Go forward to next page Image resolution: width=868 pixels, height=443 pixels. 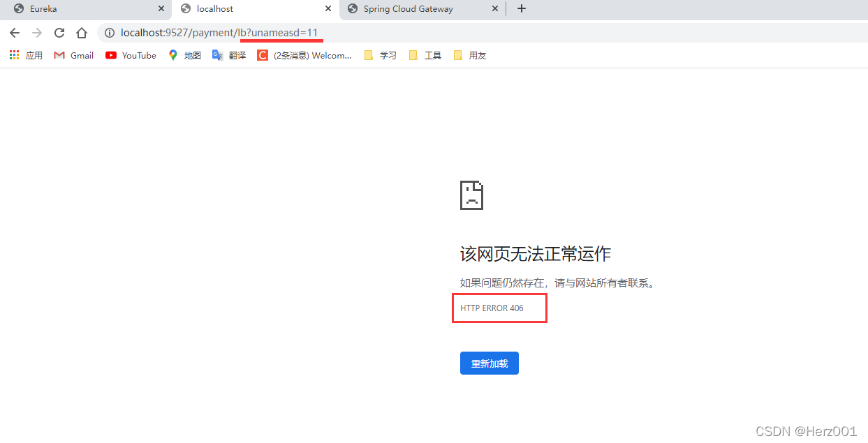37,33
